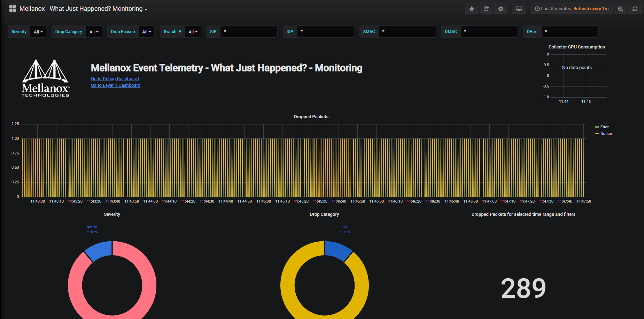
Task: Click the SIP filter input field
Action: pos(249,32)
